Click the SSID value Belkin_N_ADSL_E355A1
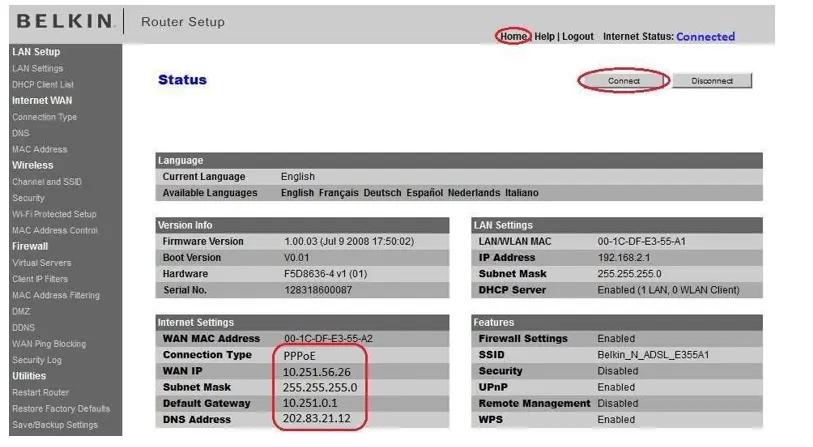 (x=653, y=355)
